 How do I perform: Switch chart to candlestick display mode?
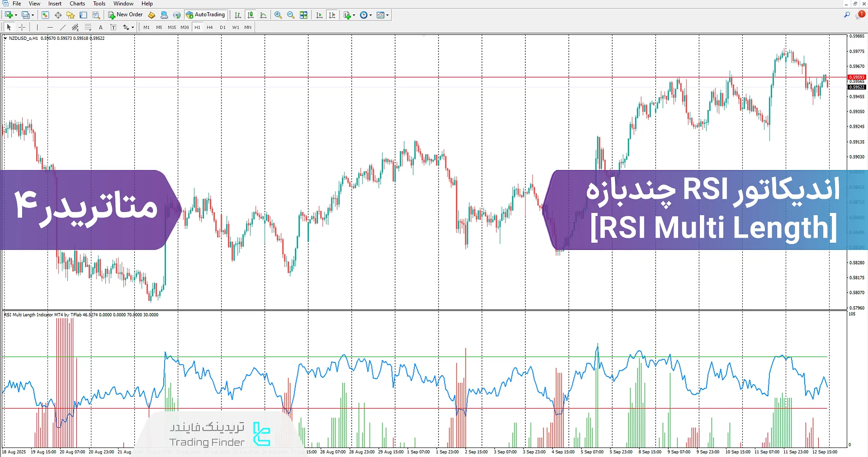pos(251,14)
